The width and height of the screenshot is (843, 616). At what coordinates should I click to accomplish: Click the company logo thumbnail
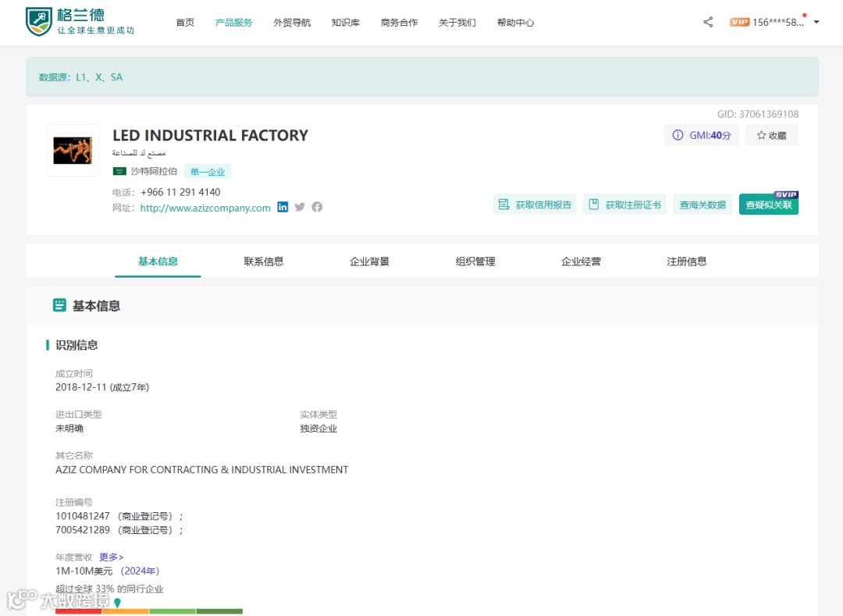coord(73,151)
